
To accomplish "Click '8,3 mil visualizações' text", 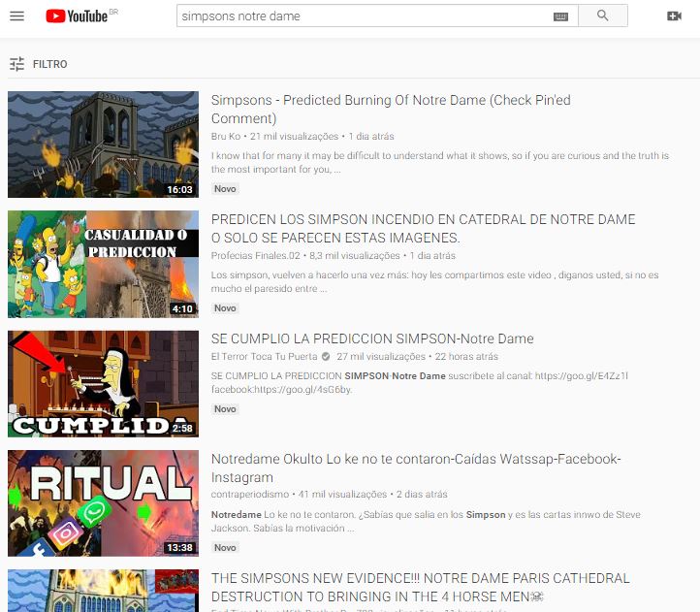I will pos(355,255).
